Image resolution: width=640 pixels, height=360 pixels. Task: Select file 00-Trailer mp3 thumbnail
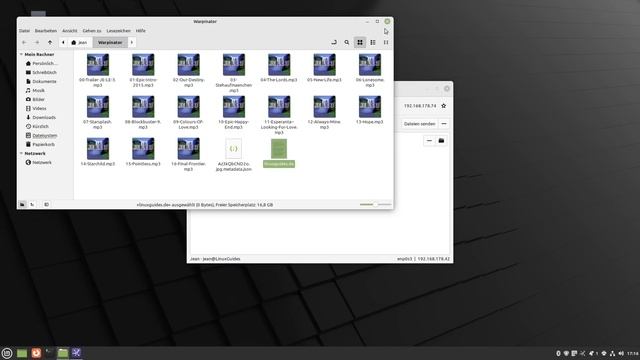[x=98, y=64]
